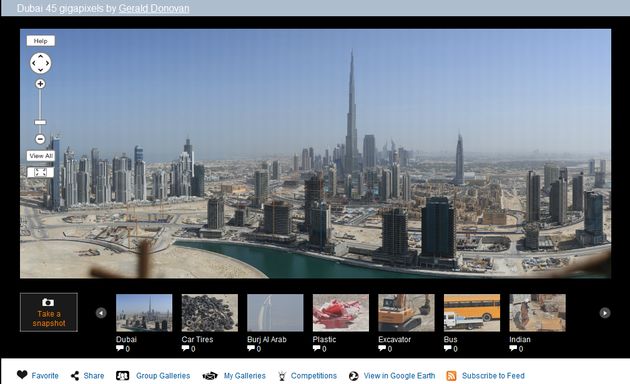The height and width of the screenshot is (384, 630).
Task: Click the Bus caption text
Action: [450, 339]
